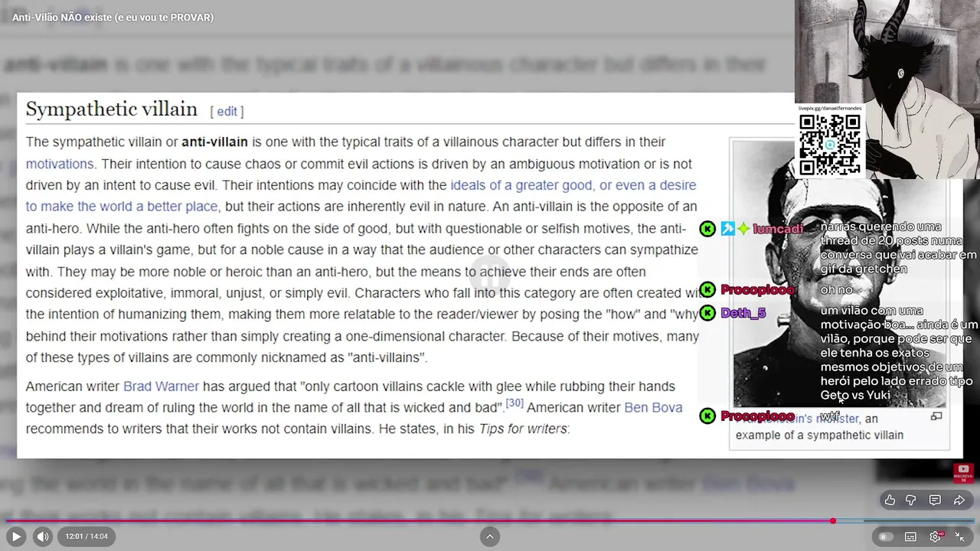980x551 pixels.
Task: Click the QR code for livepix
Action: (x=830, y=145)
